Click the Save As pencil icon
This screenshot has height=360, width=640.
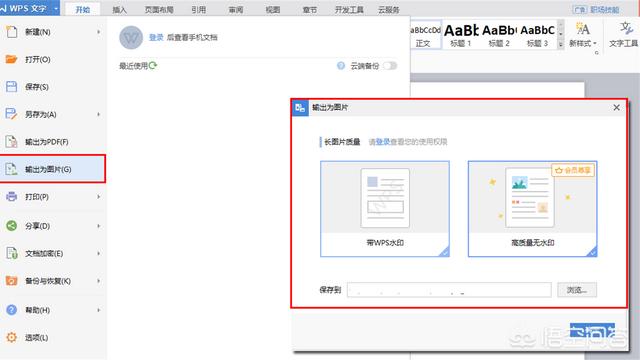click(x=11, y=114)
